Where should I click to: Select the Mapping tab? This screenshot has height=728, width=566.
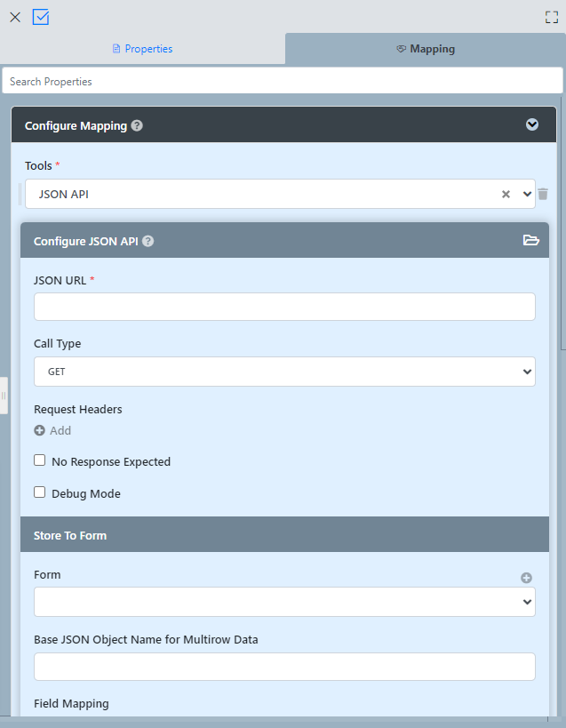pyautogui.click(x=425, y=49)
